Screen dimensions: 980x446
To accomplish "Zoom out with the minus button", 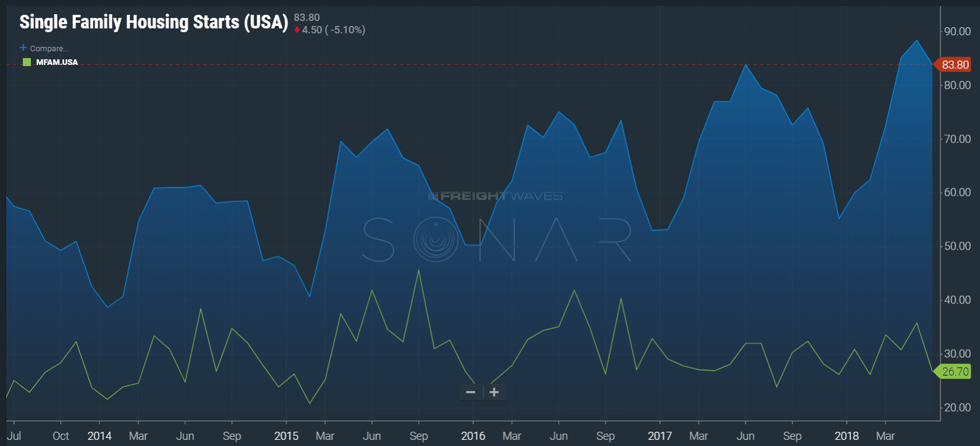I will point(471,392).
